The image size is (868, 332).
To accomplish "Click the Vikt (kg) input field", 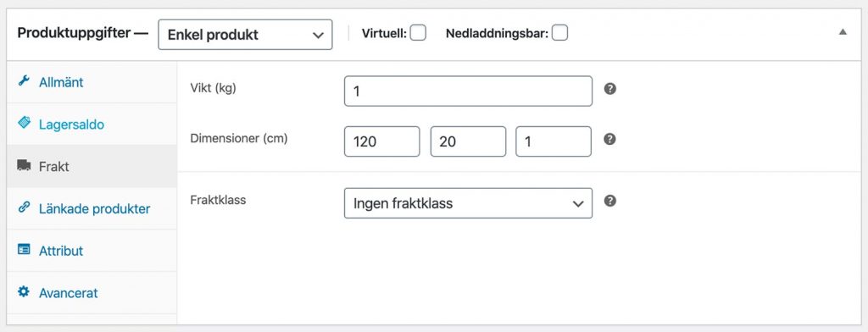I will coord(468,91).
